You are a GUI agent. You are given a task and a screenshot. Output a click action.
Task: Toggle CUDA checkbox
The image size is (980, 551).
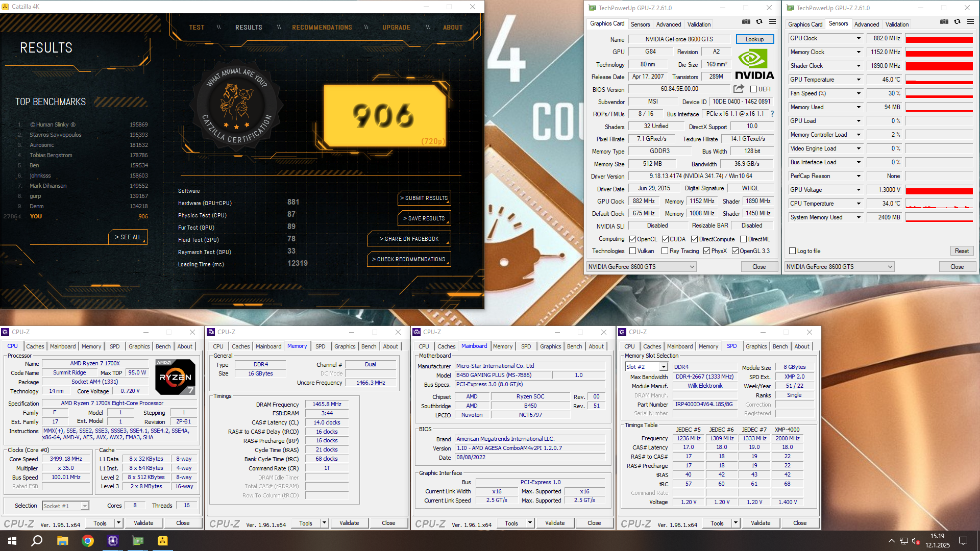tap(665, 239)
